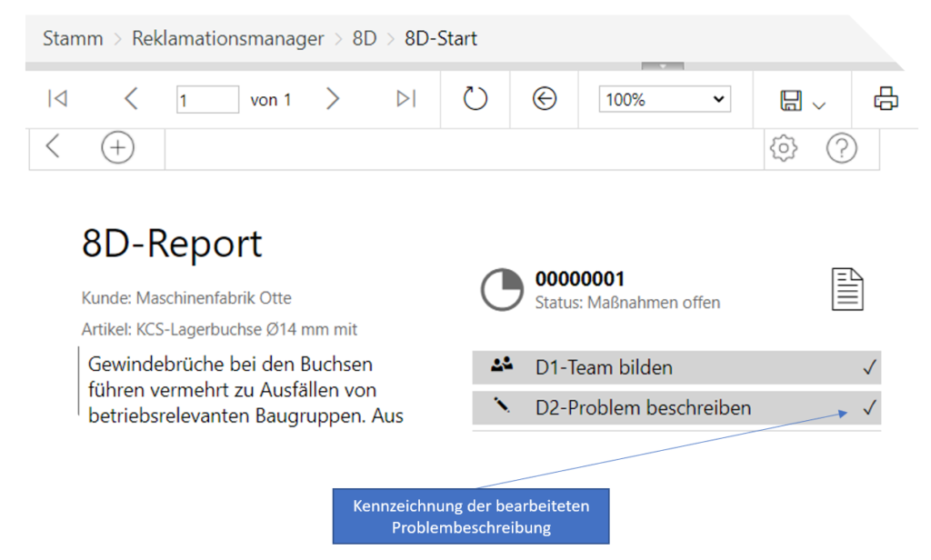Image resolution: width=931 pixels, height=560 pixels.
Task: Click the team icon on D1 row
Action: (502, 365)
